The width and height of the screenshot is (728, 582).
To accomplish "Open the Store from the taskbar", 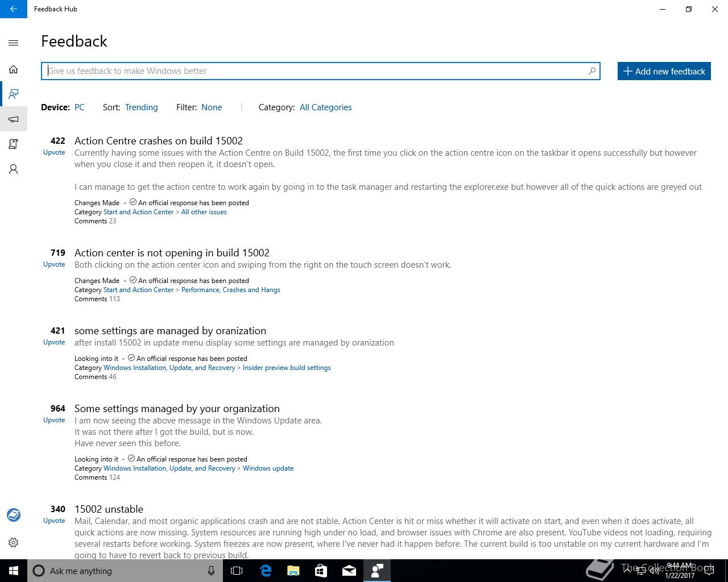I will (321, 571).
